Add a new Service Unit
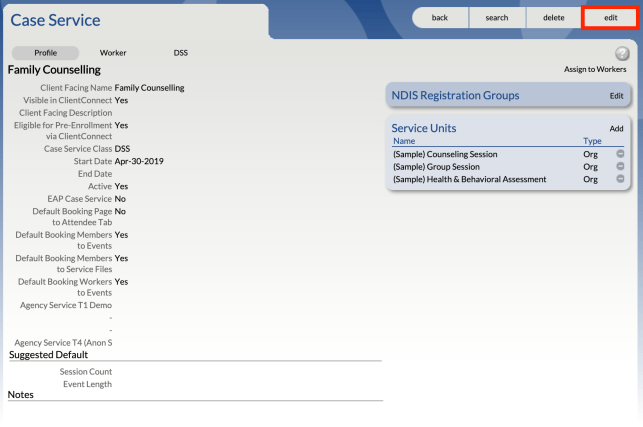Image resolution: width=643 pixels, height=427 pixels. tap(616, 129)
